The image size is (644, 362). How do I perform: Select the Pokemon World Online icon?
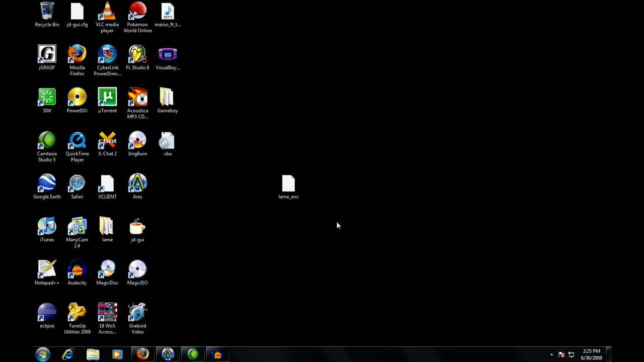coord(137,18)
